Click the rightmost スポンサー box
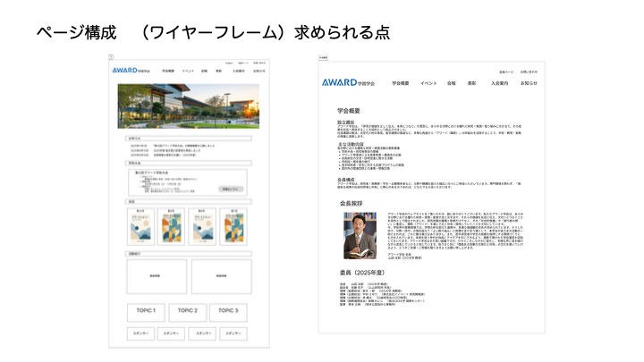 point(233,333)
